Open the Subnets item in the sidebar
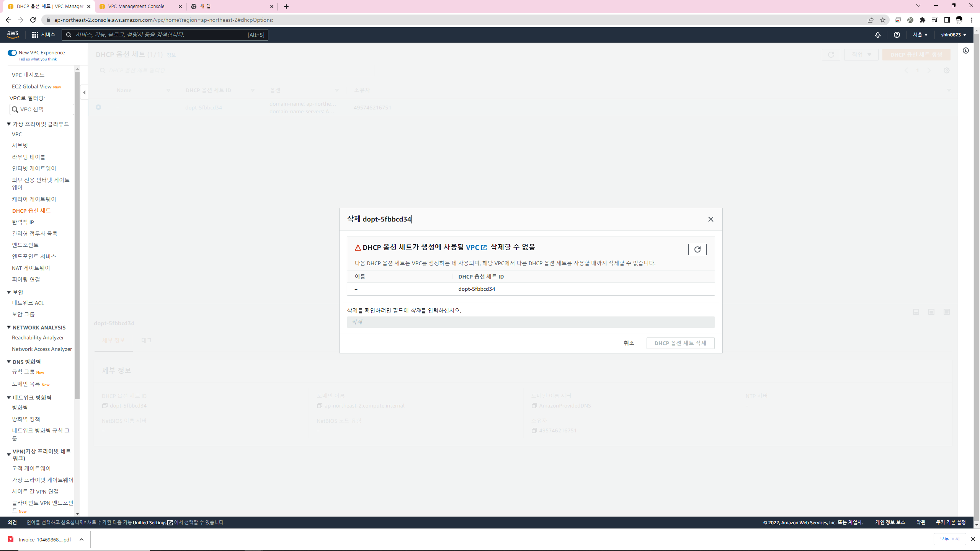 click(x=20, y=145)
